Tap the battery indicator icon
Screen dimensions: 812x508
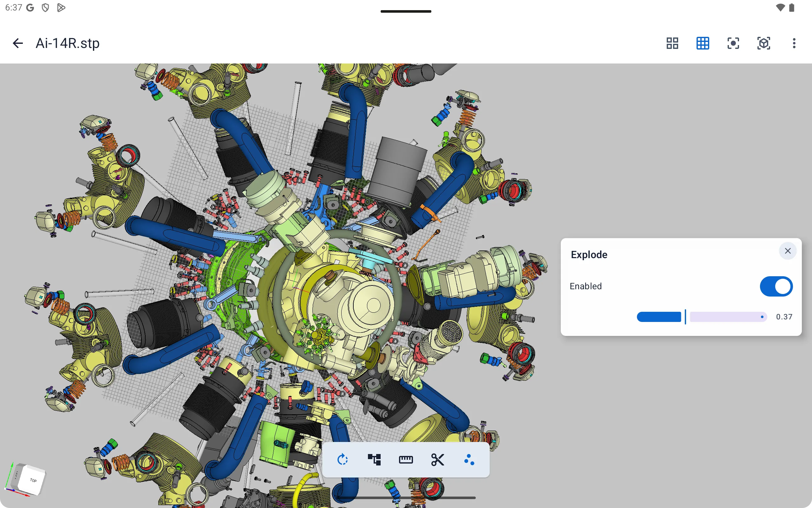click(792, 7)
